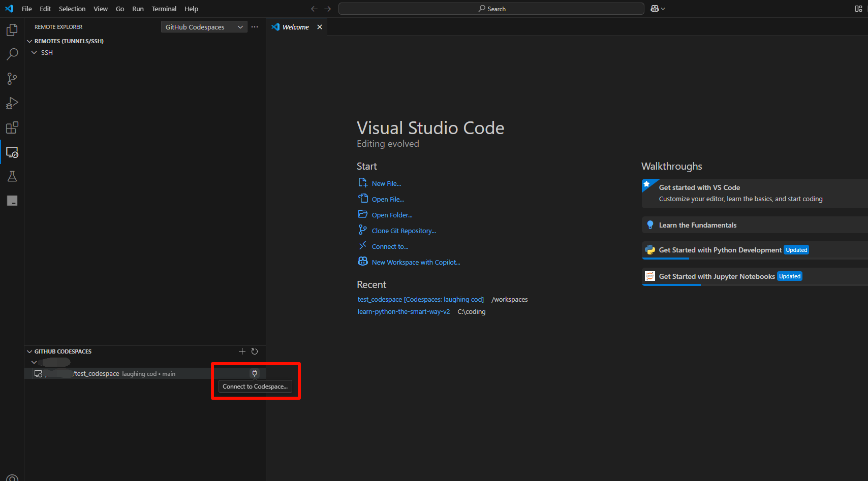Click the Jupyter icon in walkthroughs
868x481 pixels.
click(650, 276)
